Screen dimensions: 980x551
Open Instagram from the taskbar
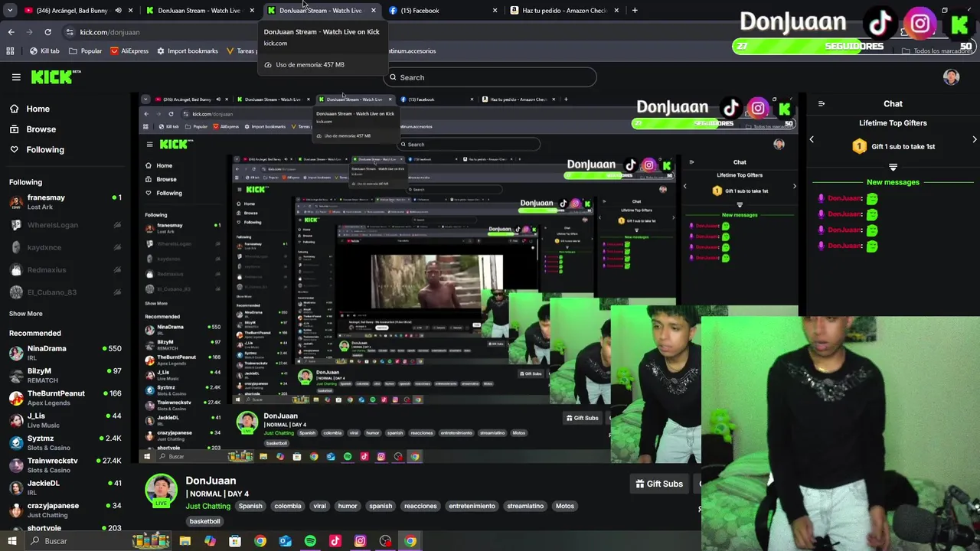click(360, 541)
